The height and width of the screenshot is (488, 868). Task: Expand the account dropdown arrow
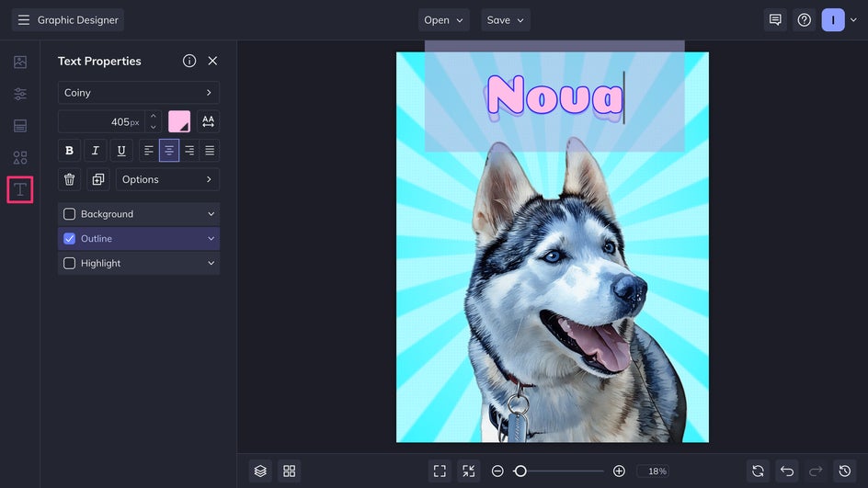853,20
